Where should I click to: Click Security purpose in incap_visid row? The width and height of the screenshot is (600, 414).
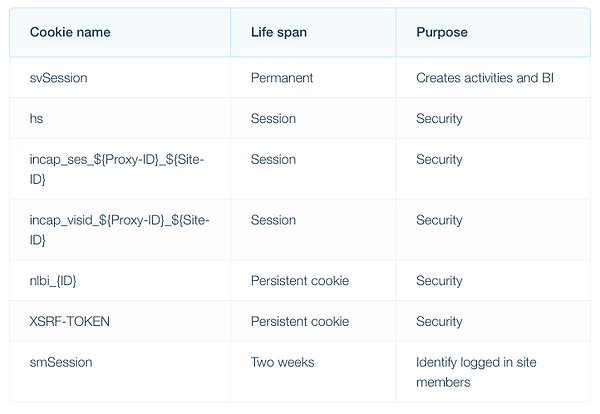439,220
